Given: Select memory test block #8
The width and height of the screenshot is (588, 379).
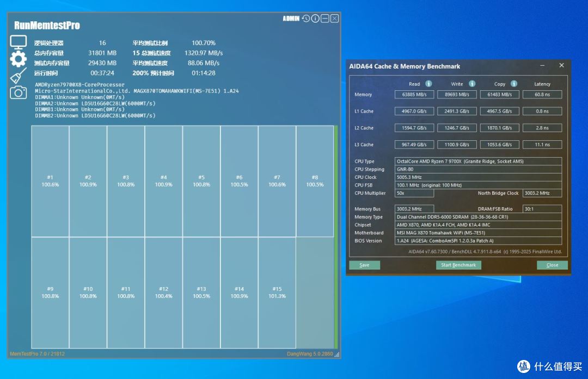Looking at the screenshot, I should [315, 181].
